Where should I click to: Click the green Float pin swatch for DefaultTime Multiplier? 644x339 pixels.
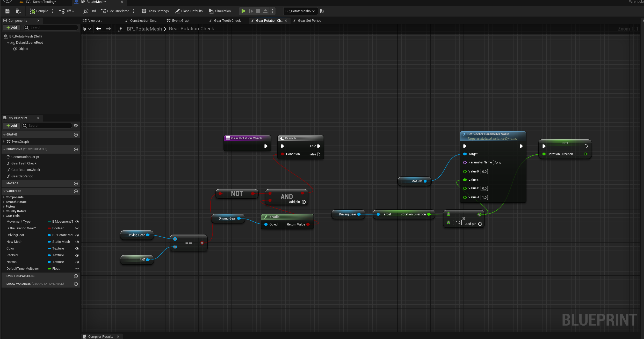49,268
